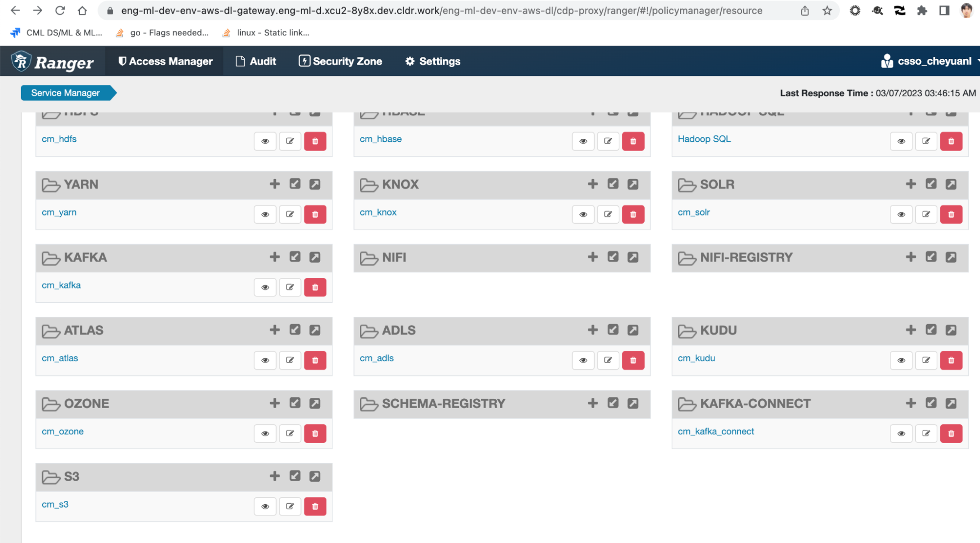
Task: Open the Access Manager menu
Action: tap(165, 61)
